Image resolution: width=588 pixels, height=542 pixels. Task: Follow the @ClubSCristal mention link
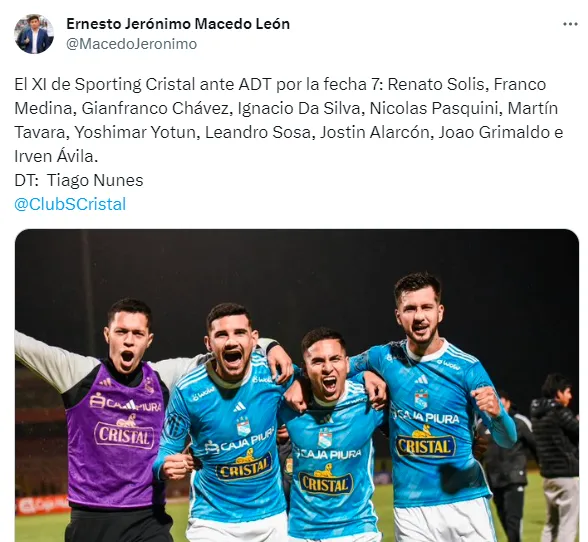[70, 204]
